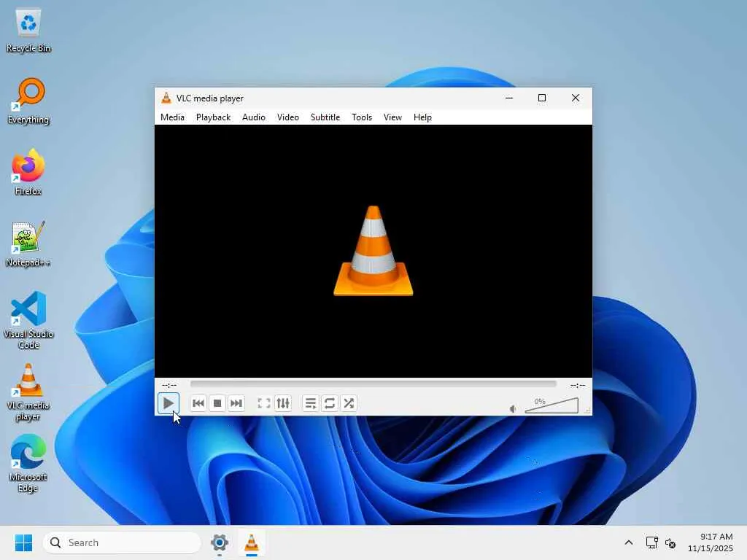Maximize the VLC window
This screenshot has height=560, width=747.
coord(542,98)
